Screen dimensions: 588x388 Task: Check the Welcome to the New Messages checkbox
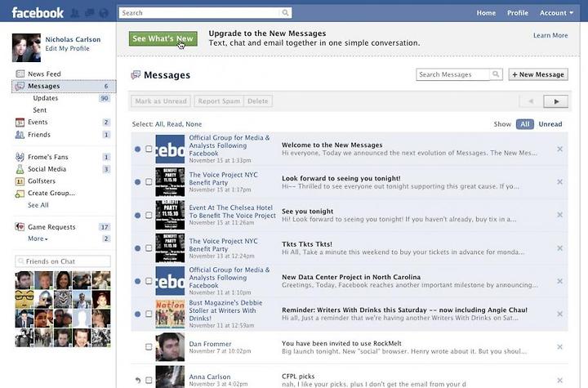[x=149, y=149]
